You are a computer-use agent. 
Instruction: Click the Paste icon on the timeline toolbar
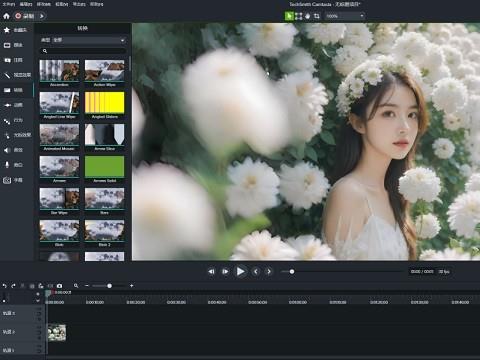click(x=41, y=286)
